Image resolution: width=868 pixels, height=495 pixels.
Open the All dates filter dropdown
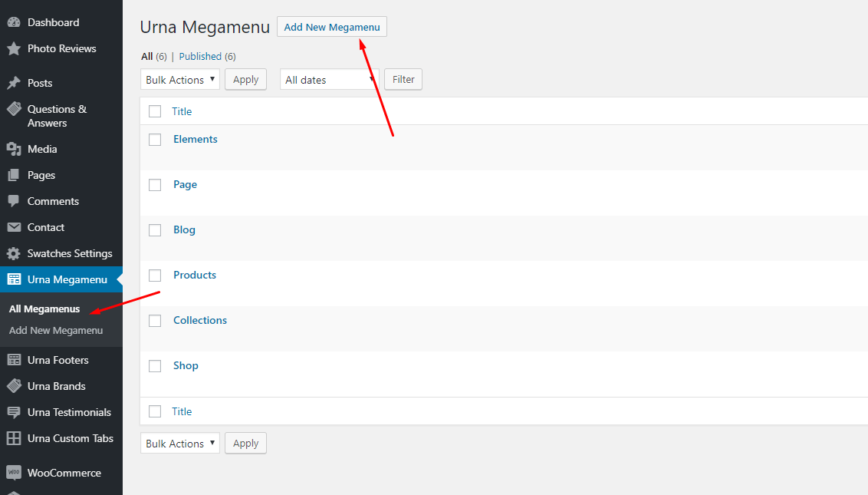[x=330, y=79]
